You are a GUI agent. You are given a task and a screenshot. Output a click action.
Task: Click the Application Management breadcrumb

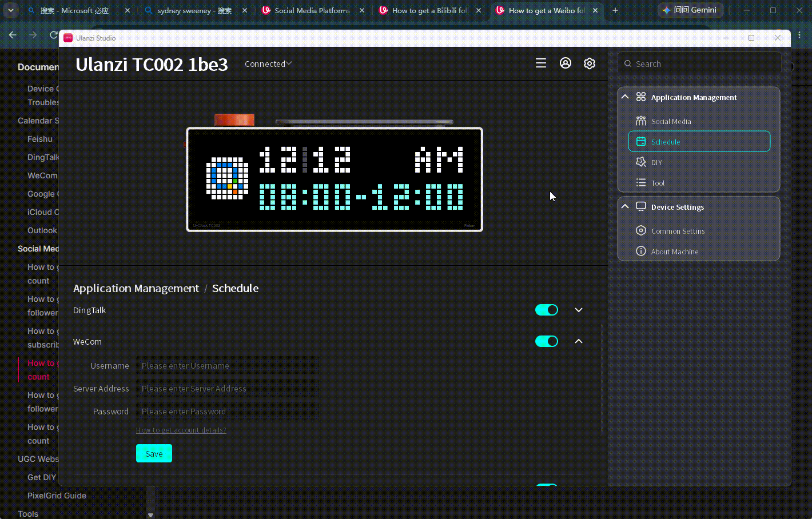(x=136, y=289)
